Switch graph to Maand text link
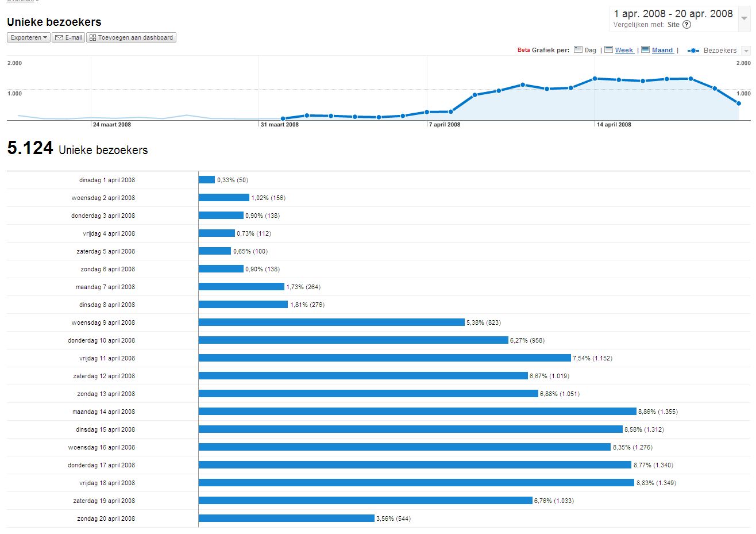The width and height of the screenshot is (756, 534). point(662,51)
